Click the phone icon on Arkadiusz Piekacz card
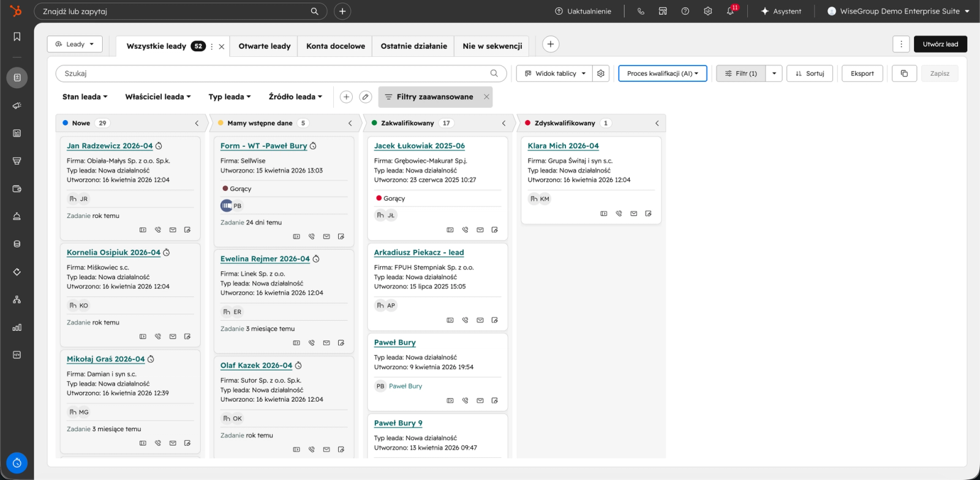Image resolution: width=980 pixels, height=480 pixels. coord(466,320)
